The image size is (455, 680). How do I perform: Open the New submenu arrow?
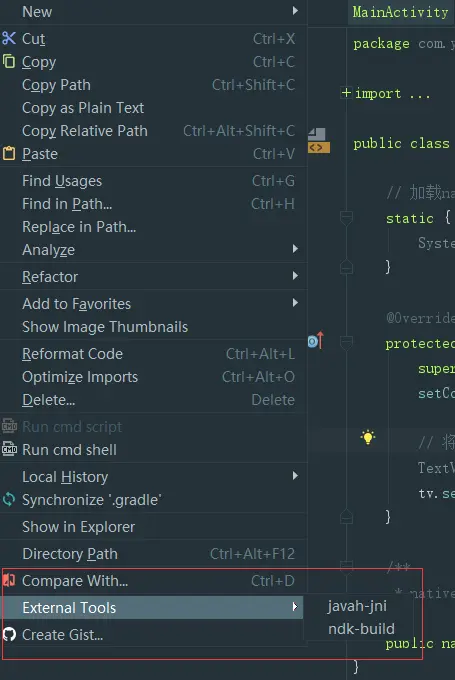295,10
